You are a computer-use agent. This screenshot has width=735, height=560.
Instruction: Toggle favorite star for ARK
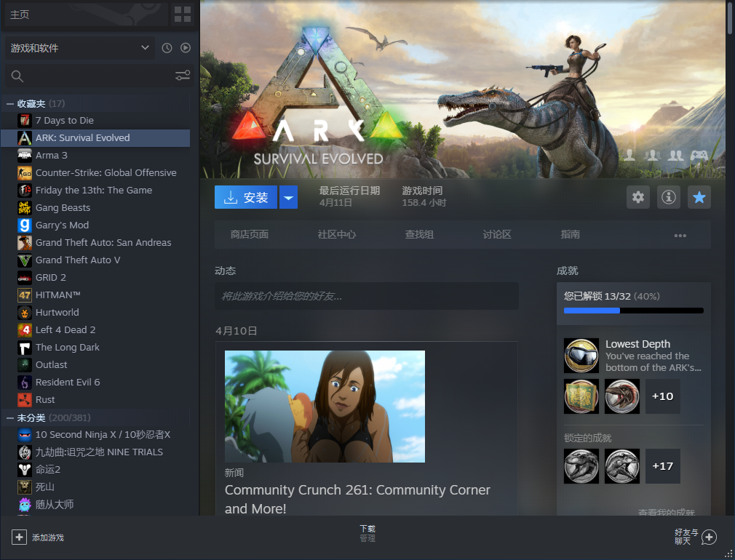[699, 197]
